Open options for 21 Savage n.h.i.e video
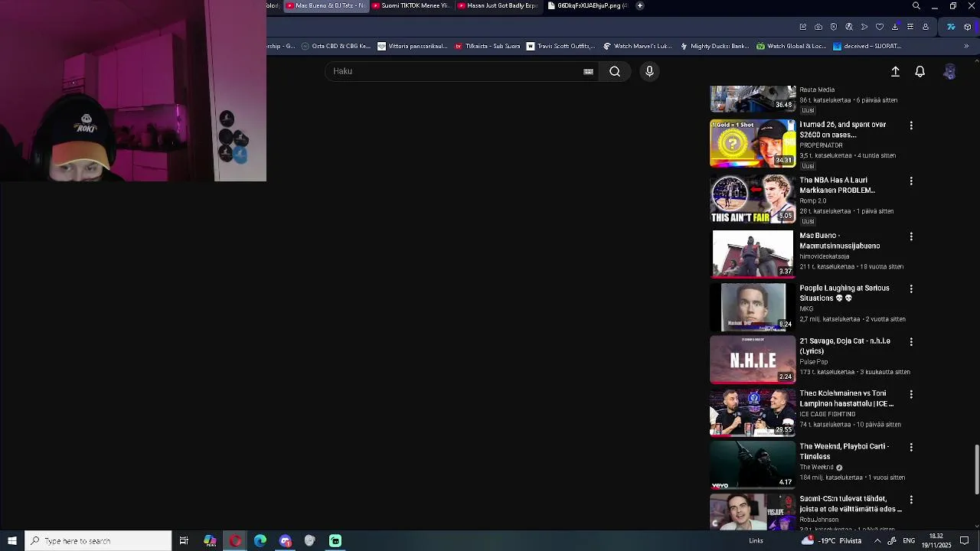Viewport: 980px width, 551px height. (911, 342)
